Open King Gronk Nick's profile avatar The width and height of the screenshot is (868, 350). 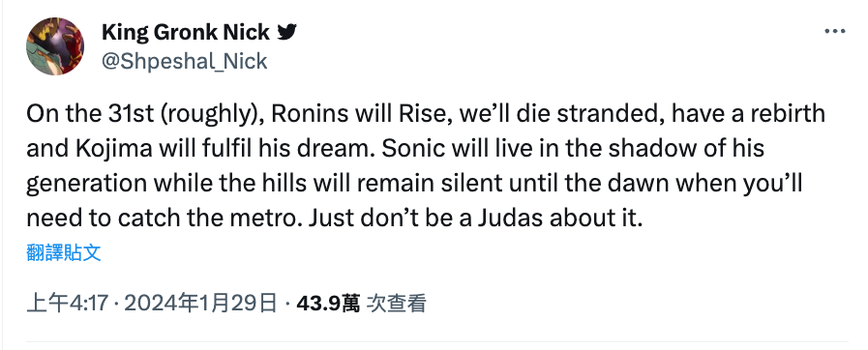(x=55, y=45)
